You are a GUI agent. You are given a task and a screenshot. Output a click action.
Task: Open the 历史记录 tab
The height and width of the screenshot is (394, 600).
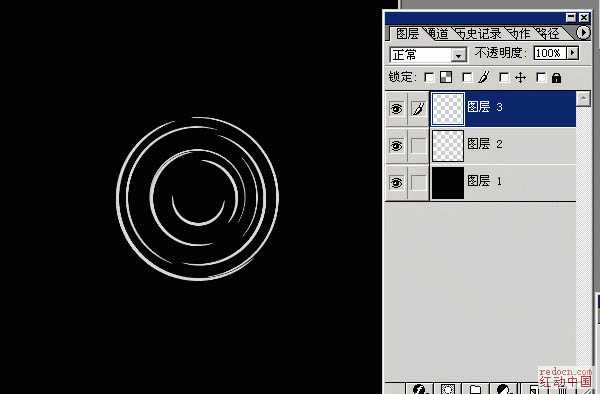pos(478,34)
